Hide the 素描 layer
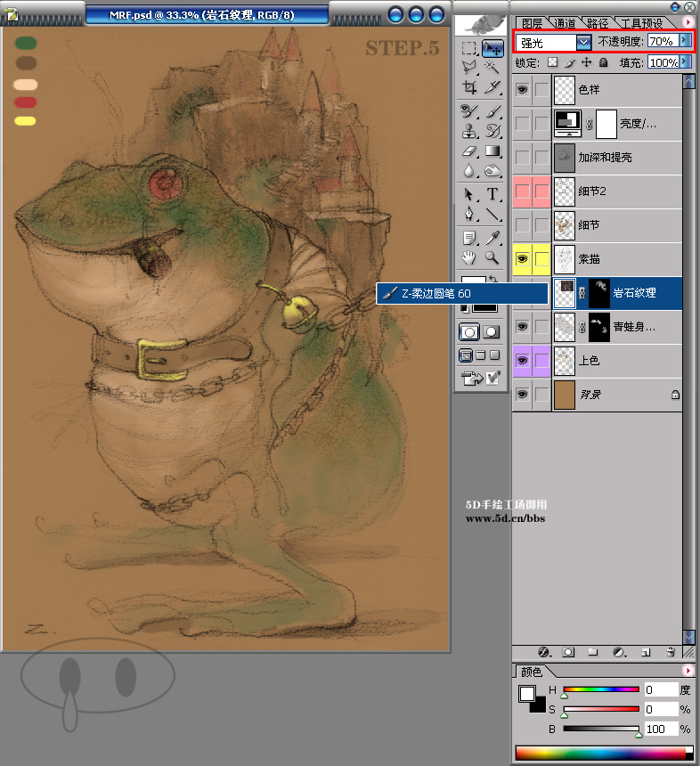The height and width of the screenshot is (766, 700). tap(522, 259)
